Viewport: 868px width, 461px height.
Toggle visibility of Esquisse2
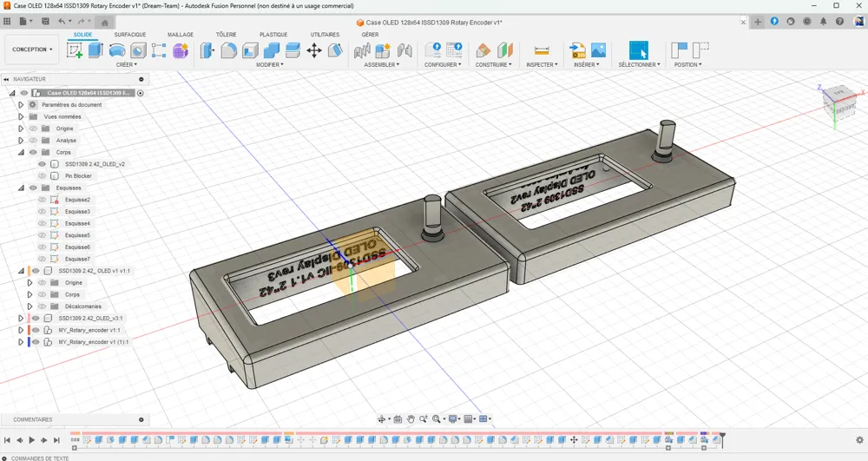(x=42, y=200)
